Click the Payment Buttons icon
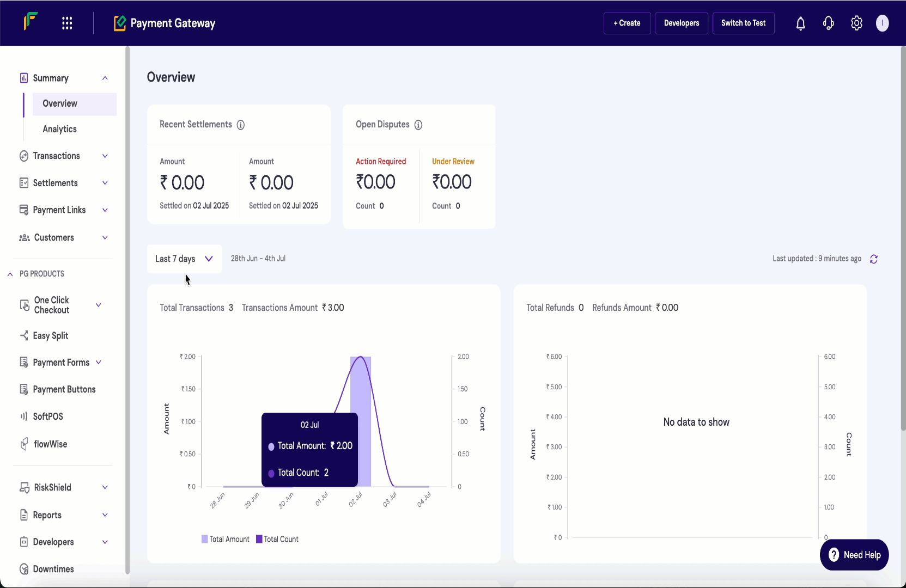This screenshot has width=906, height=588. click(x=23, y=389)
